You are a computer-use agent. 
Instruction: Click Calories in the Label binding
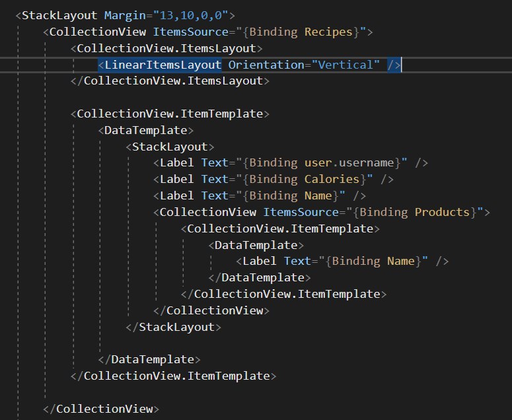[332, 179]
